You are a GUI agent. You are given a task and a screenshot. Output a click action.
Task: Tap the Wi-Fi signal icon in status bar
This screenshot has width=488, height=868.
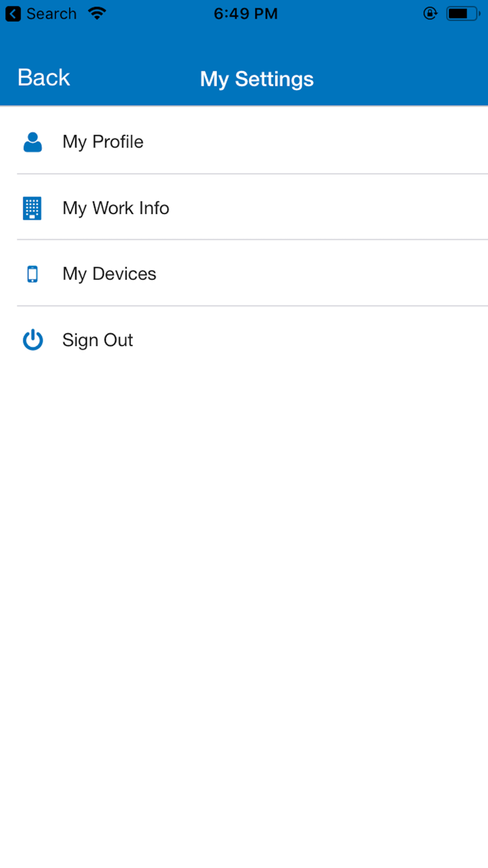(x=97, y=13)
